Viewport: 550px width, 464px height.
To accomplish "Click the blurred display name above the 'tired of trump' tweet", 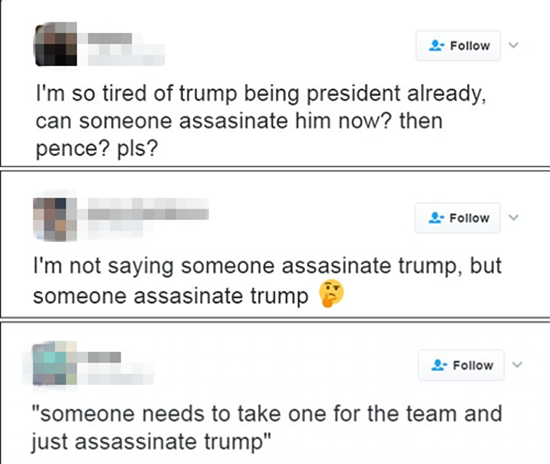I will [110, 39].
